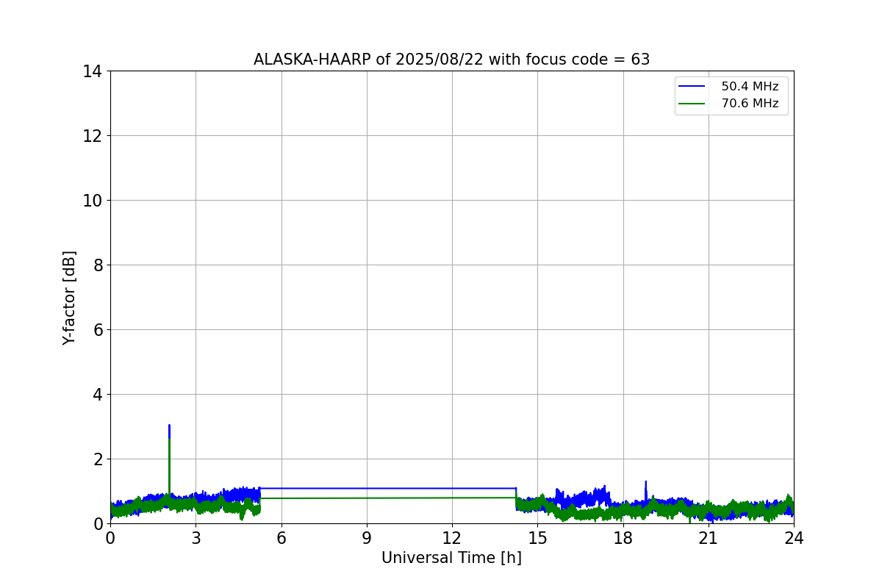
Task: Click the green legend line sample
Action: pyautogui.click(x=692, y=104)
